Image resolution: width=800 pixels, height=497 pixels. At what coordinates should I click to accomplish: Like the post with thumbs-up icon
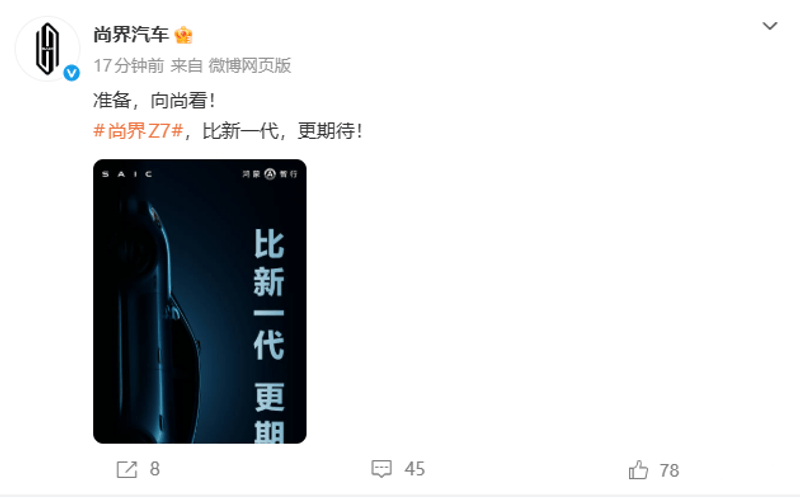[638, 469]
